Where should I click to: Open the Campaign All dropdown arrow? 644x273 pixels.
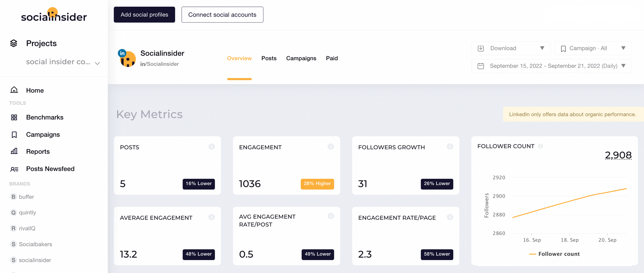623,48
